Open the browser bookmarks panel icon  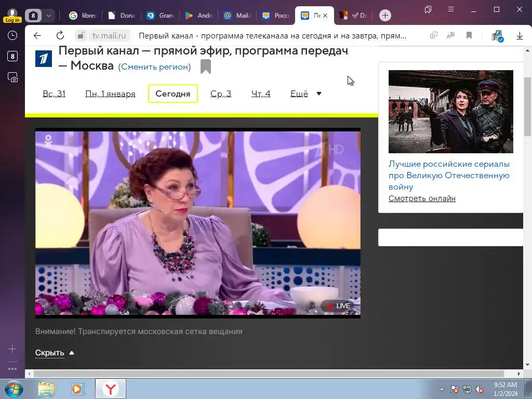click(x=428, y=9)
